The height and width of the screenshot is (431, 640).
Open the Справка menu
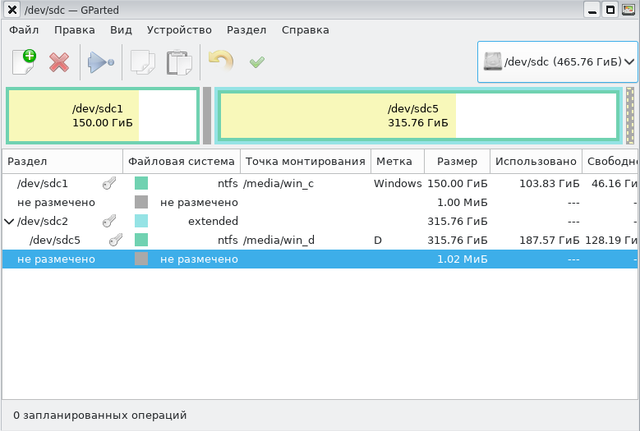tap(305, 30)
